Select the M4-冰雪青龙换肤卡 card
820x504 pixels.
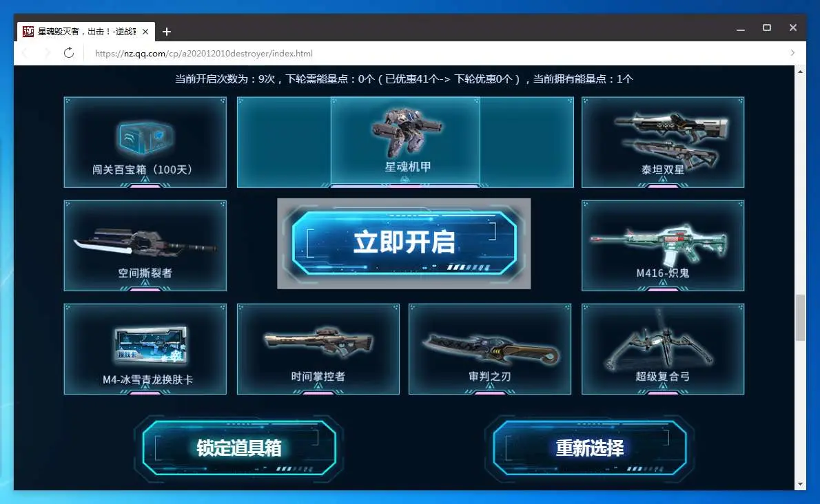pos(145,349)
